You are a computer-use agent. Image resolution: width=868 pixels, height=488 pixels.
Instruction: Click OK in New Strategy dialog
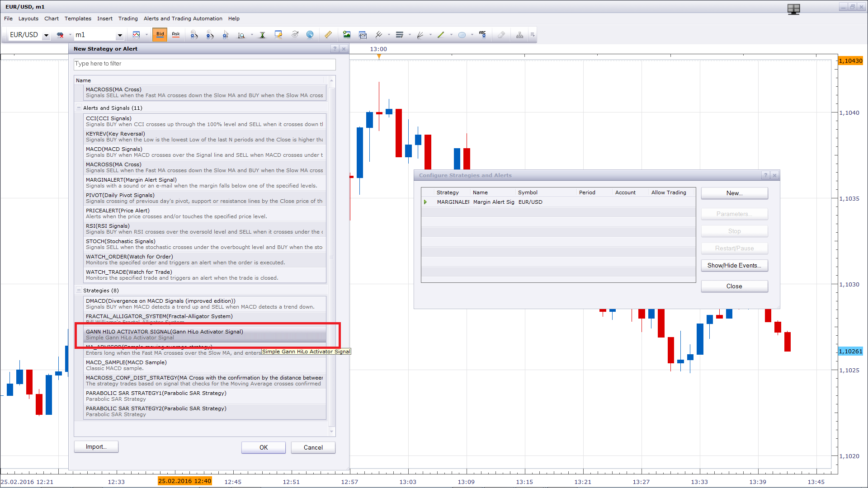pos(264,447)
